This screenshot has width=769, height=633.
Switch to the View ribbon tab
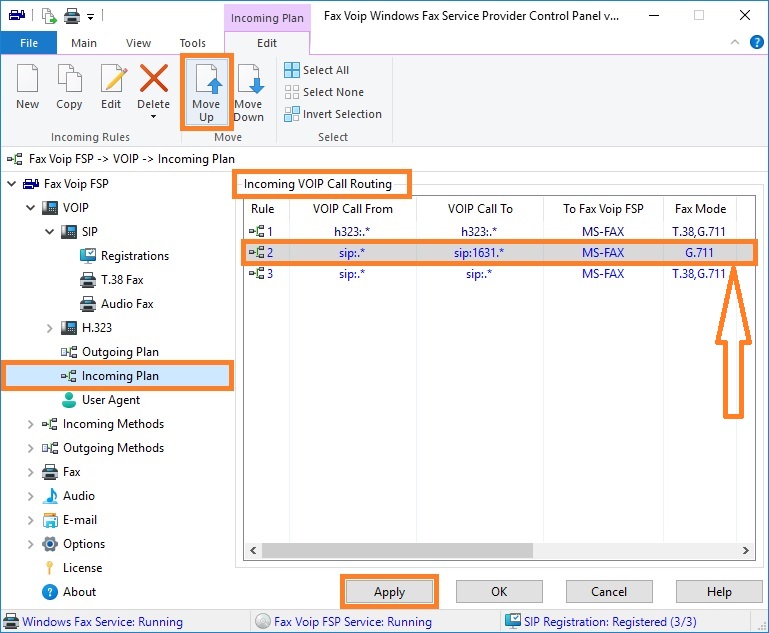point(138,43)
